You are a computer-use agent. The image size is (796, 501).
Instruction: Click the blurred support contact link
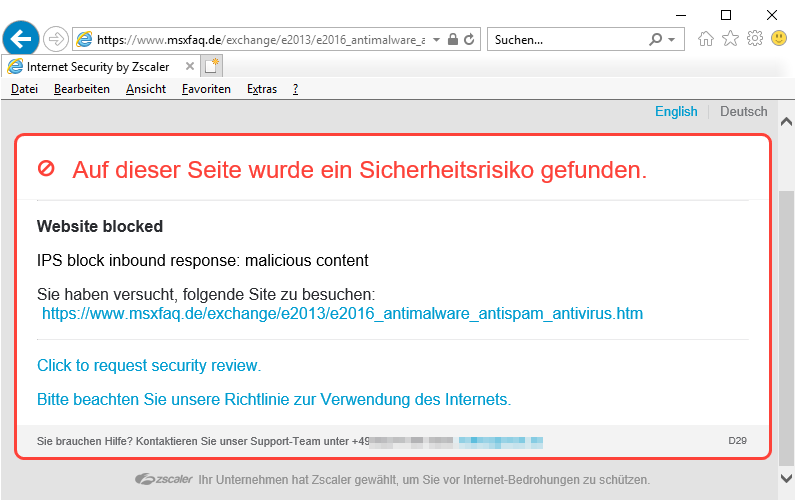pyautogui.click(x=501, y=442)
